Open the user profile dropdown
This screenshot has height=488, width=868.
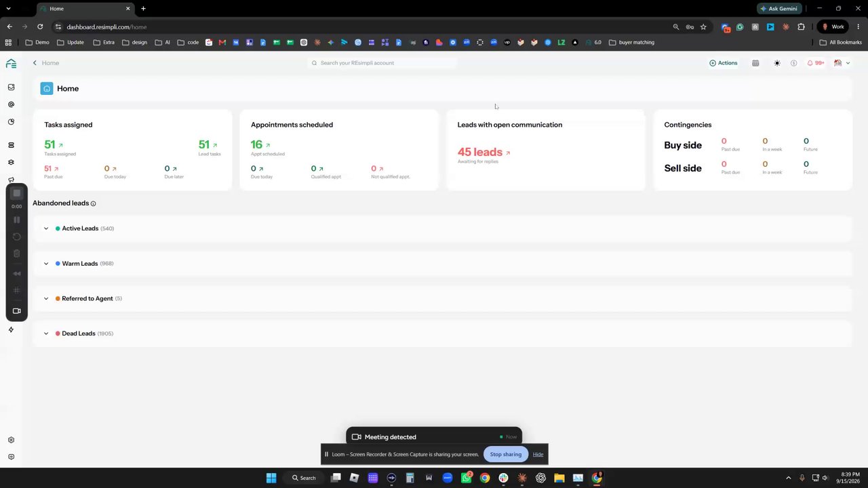[x=842, y=63]
